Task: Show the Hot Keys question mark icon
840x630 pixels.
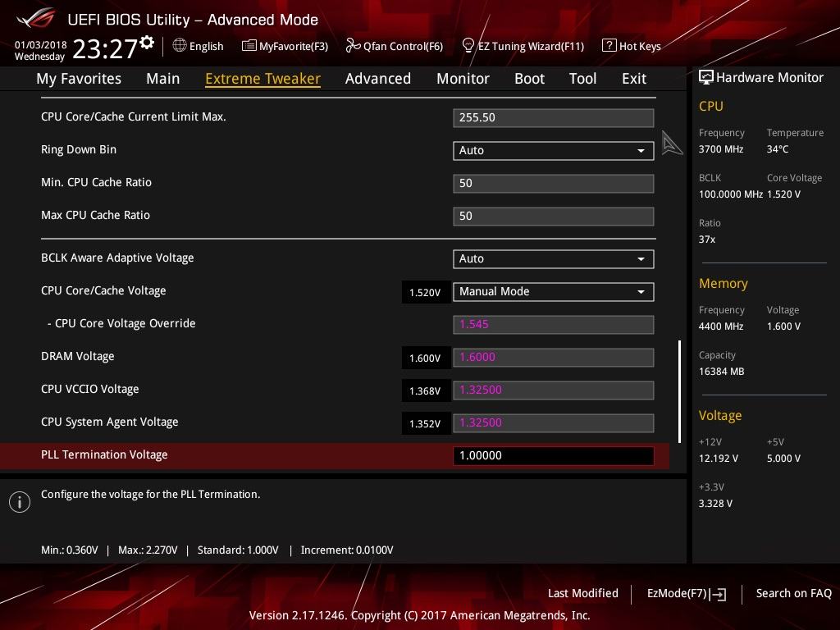Action: coord(609,46)
